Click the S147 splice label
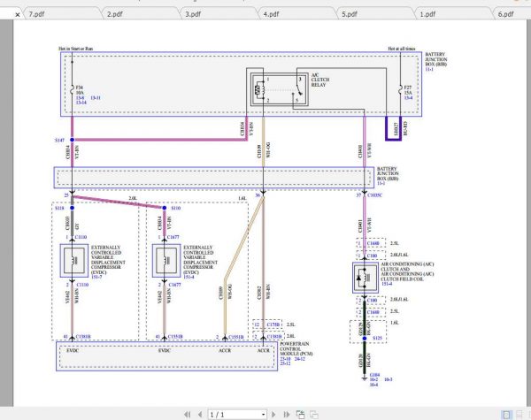 pos(59,140)
